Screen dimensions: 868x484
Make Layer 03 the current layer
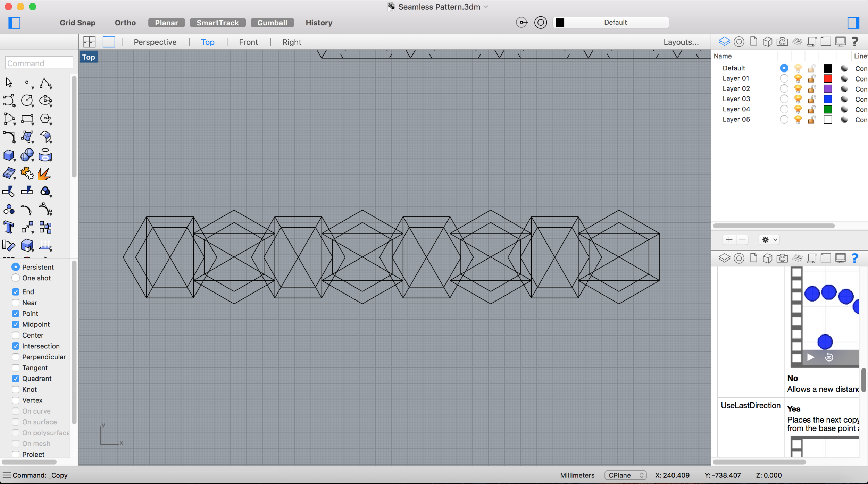pos(784,99)
